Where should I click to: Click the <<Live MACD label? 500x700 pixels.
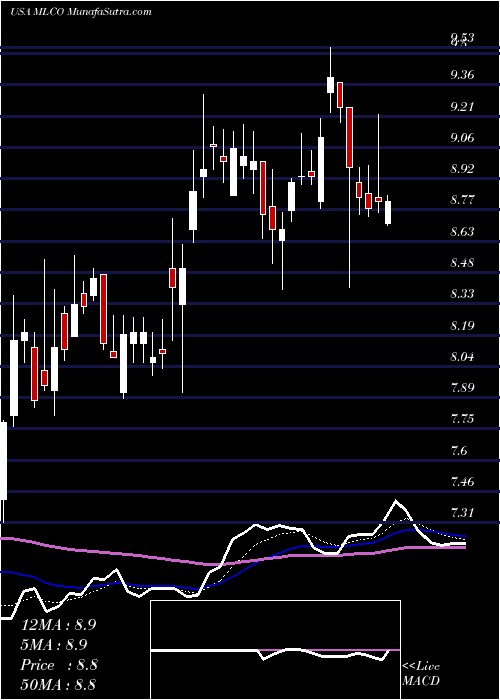[x=421, y=674]
